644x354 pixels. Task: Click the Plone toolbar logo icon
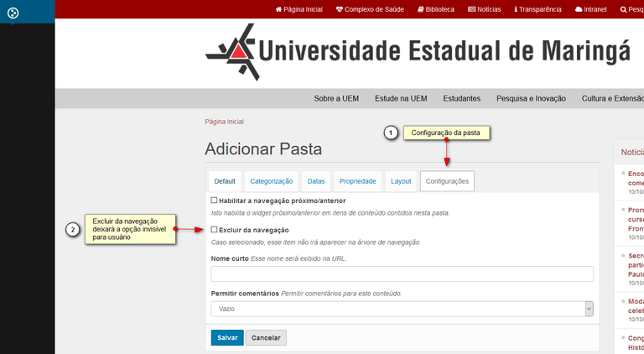pos(13,13)
